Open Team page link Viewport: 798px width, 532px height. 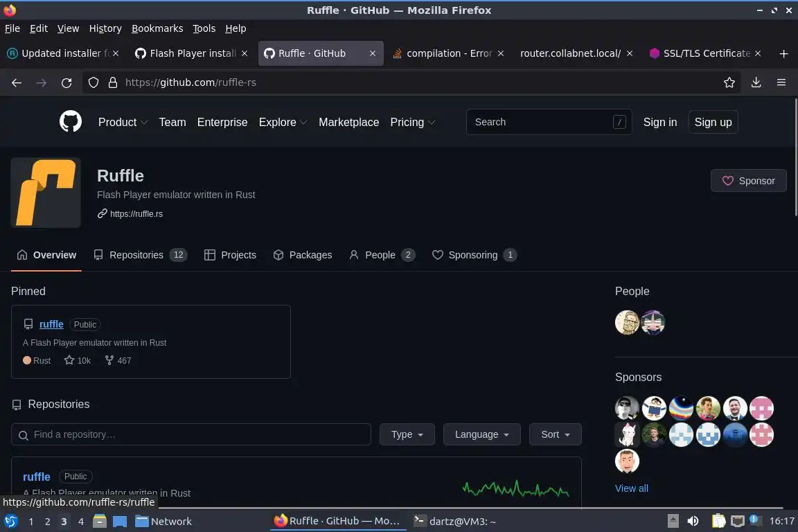172,122
